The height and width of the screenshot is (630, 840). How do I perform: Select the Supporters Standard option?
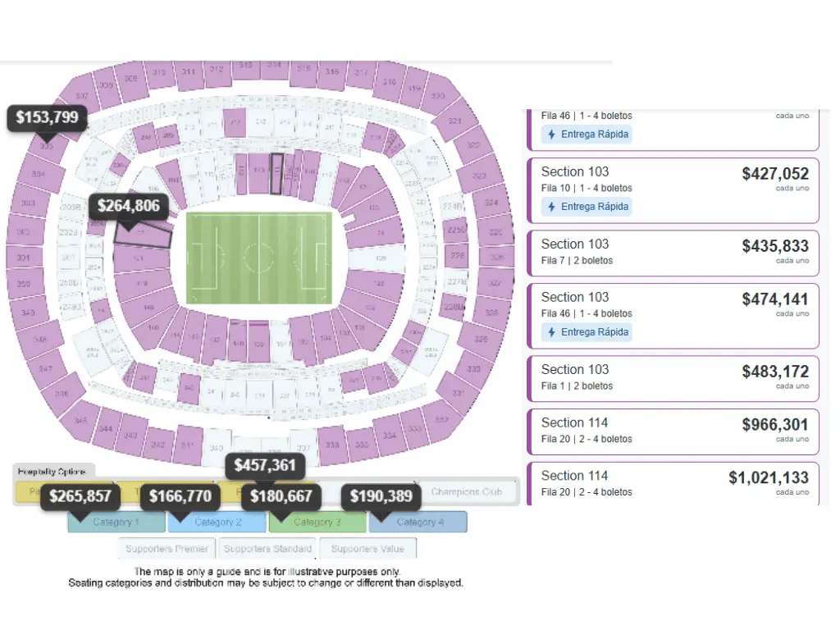(267, 549)
